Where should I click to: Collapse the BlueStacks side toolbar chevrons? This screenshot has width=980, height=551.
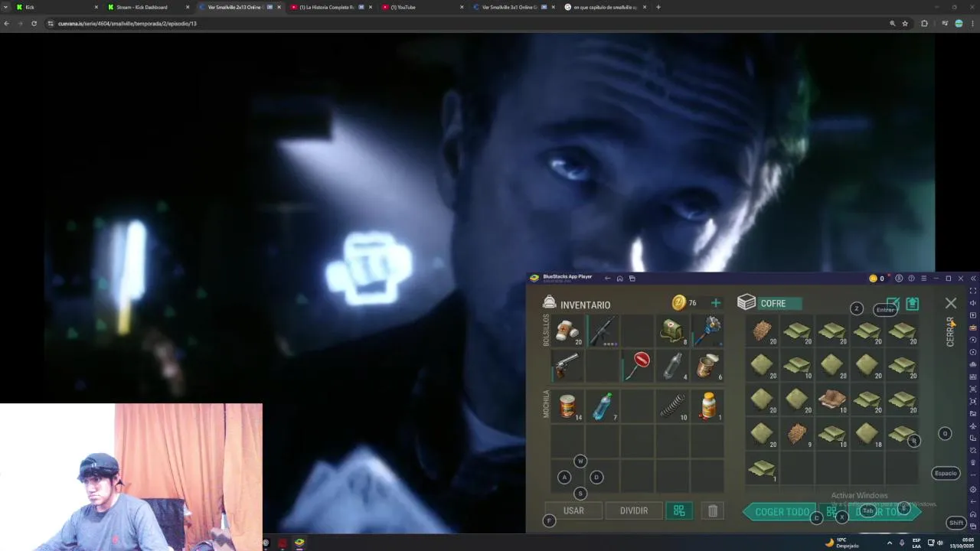[x=973, y=279]
